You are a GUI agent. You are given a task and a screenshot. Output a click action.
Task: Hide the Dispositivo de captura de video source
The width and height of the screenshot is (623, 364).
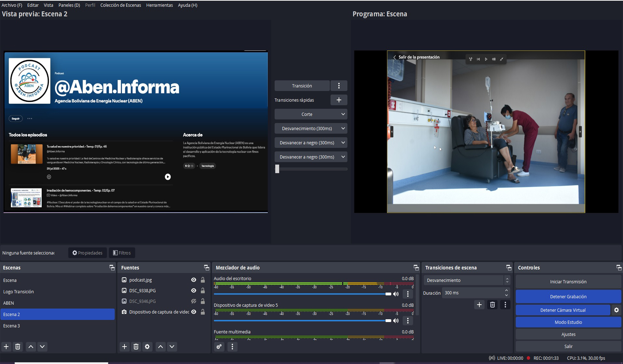(194, 312)
